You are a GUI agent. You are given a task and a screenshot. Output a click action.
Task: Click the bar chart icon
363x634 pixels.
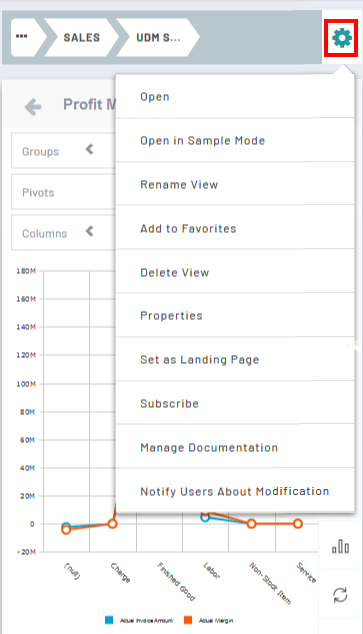click(340, 547)
